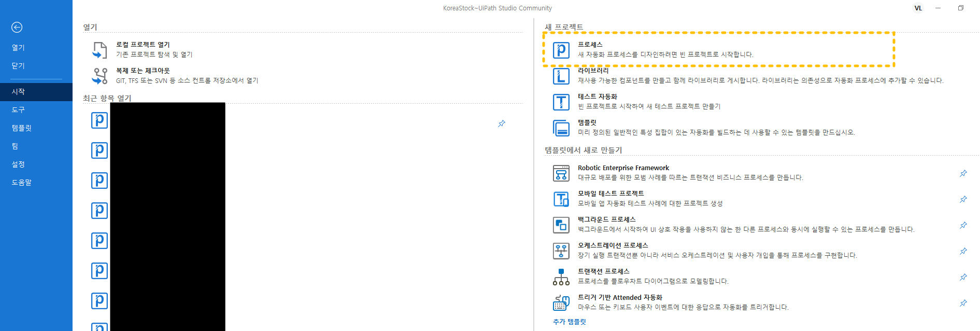Click the new 프로세스 project icon
980x331 pixels.
coord(561,50)
